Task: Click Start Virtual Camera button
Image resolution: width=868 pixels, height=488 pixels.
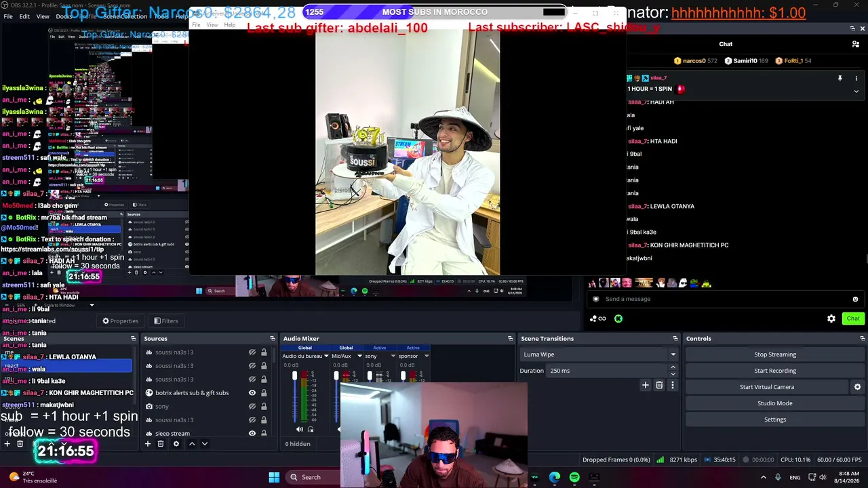Action: tap(767, 387)
